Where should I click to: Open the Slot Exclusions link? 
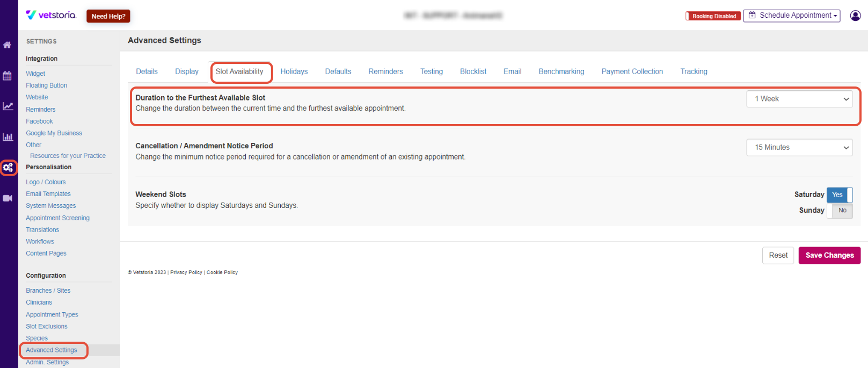pyautogui.click(x=47, y=327)
